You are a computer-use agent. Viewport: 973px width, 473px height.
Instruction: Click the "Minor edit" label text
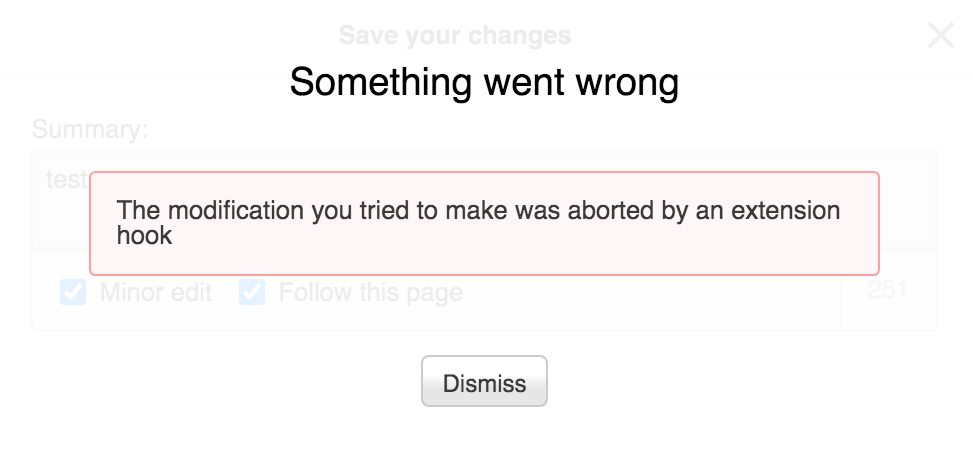(x=156, y=293)
